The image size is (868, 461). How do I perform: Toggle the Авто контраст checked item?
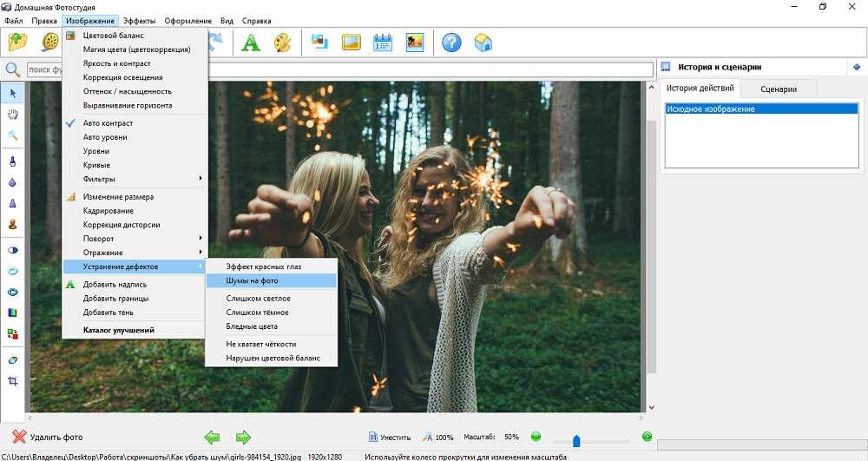tap(108, 123)
